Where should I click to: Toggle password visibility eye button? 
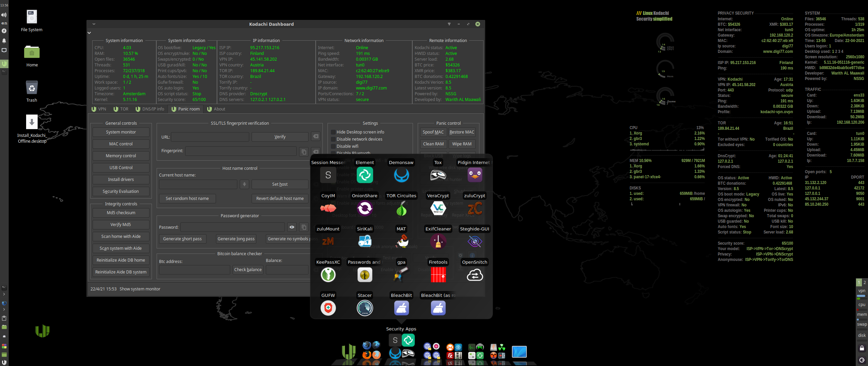tap(292, 227)
